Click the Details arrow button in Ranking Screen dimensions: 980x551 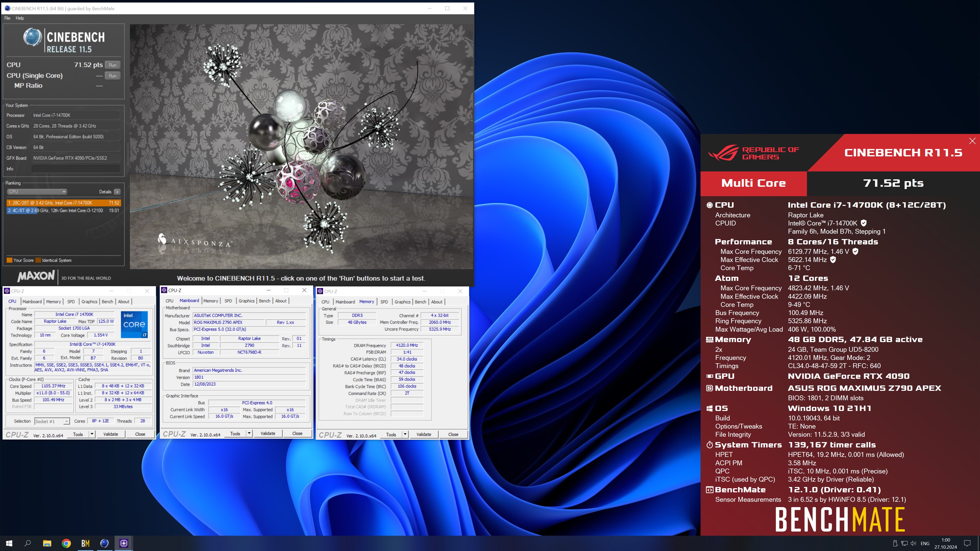[117, 192]
